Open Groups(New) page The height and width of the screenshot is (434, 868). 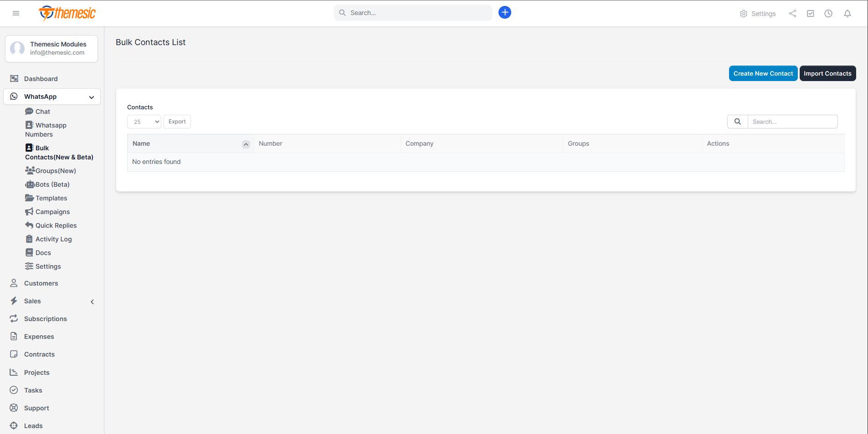click(x=51, y=171)
